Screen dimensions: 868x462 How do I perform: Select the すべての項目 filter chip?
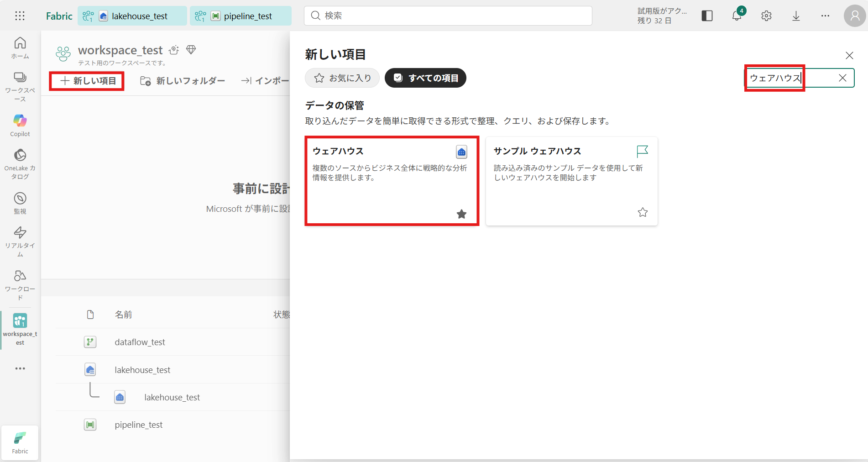coord(425,78)
